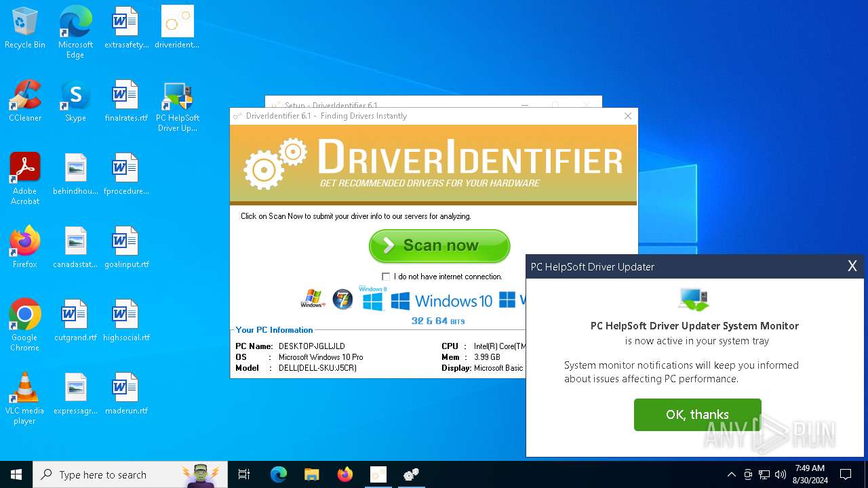Select the highsocial.rtf file icon
The height and width of the screenshot is (488, 868).
pos(126,321)
